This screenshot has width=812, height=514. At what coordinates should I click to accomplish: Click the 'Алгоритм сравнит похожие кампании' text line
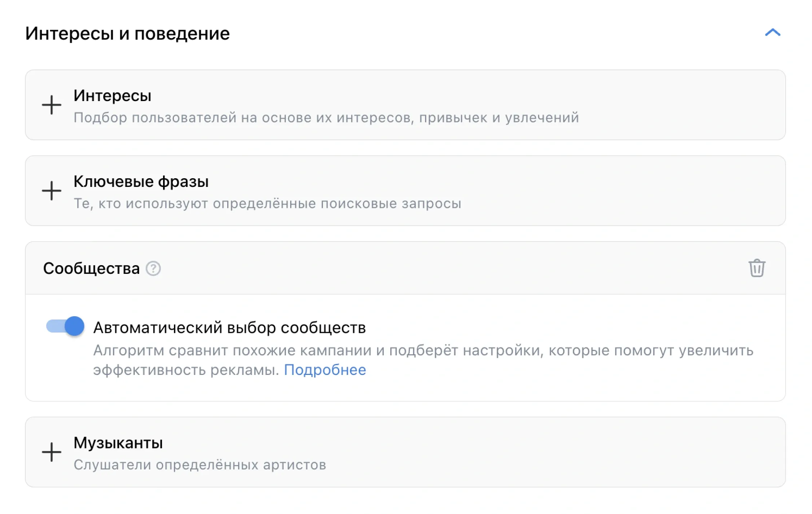(423, 351)
